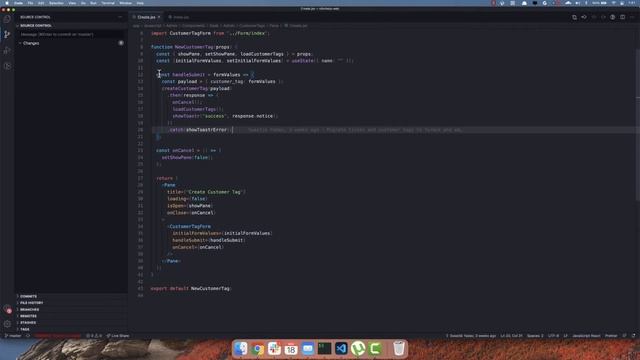The width and height of the screenshot is (640, 360).
Task: Expand the File History section
Action: [x=31, y=303]
